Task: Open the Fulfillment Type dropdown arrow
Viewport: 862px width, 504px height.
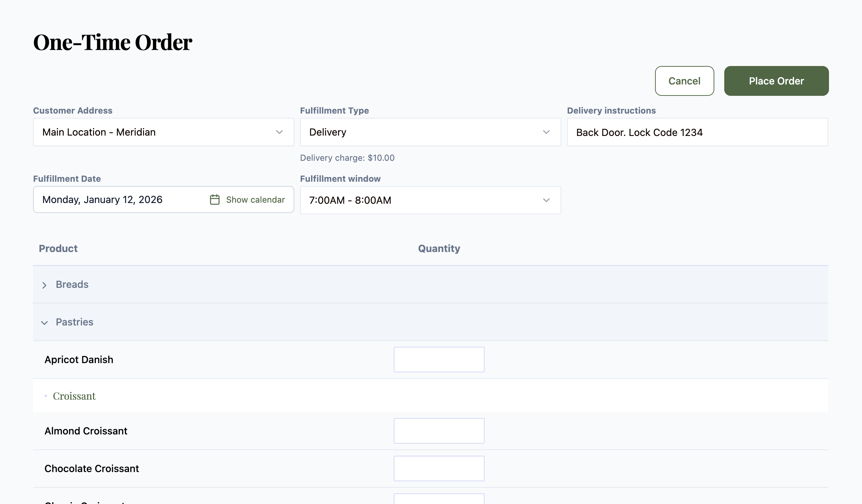Action: (x=546, y=132)
